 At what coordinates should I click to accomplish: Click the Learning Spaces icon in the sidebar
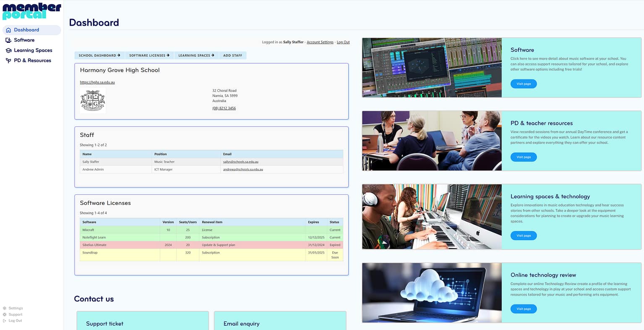(x=8, y=50)
